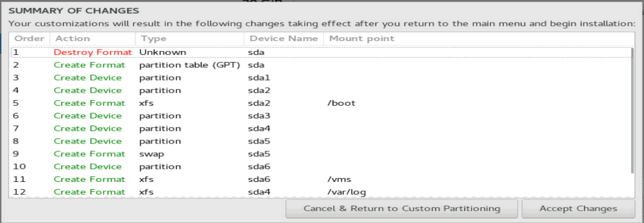Click Cancel & Return to Custom Partitioning
This screenshot has width=644, height=223.
point(402,209)
